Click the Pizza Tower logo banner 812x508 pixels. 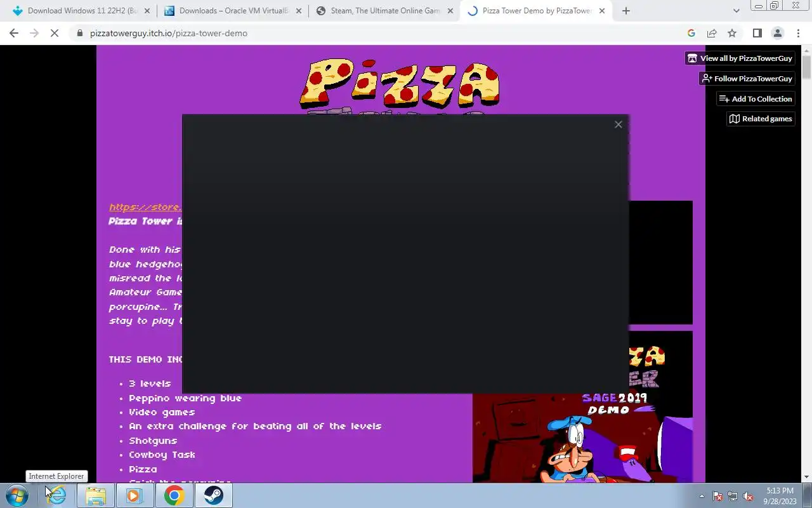pyautogui.click(x=400, y=85)
